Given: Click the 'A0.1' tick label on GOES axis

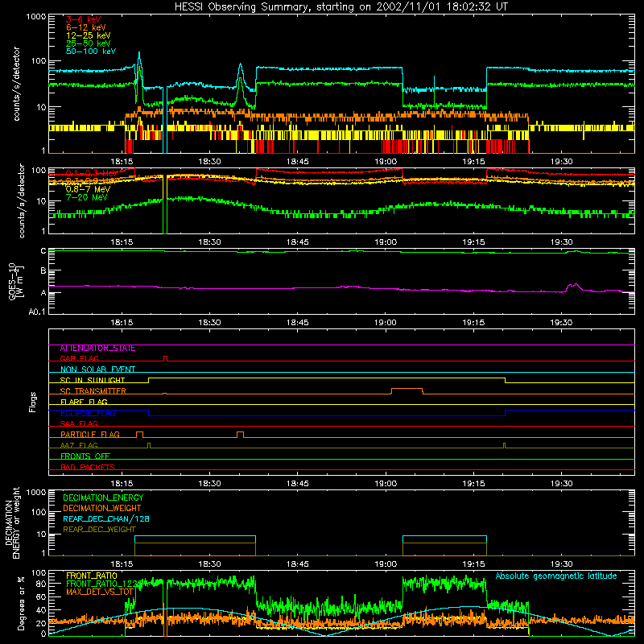Looking at the screenshot, I should (37, 312).
